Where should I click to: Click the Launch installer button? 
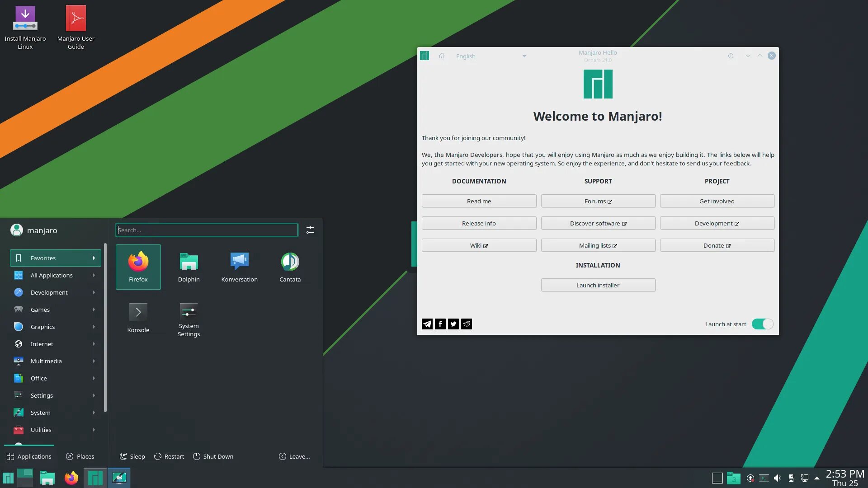tap(598, 285)
